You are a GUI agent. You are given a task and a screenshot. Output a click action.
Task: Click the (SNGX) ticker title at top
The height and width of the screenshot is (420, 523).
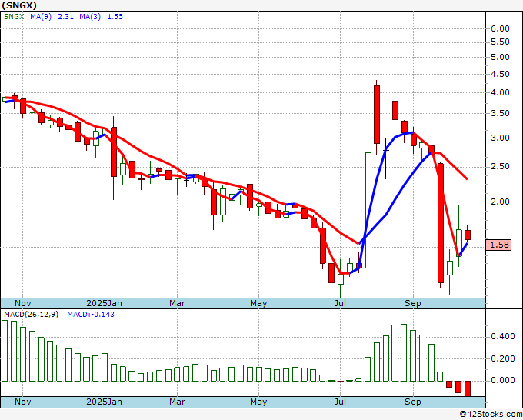point(21,5)
